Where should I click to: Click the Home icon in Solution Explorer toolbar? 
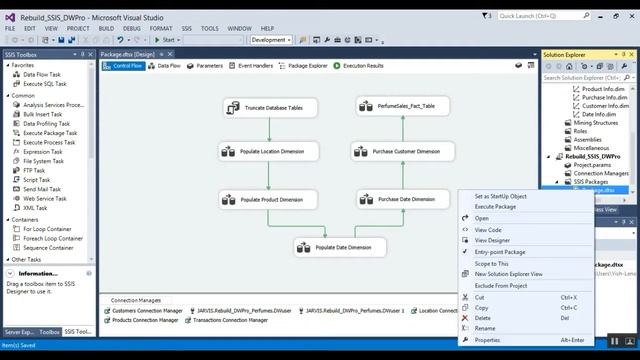coord(569,66)
